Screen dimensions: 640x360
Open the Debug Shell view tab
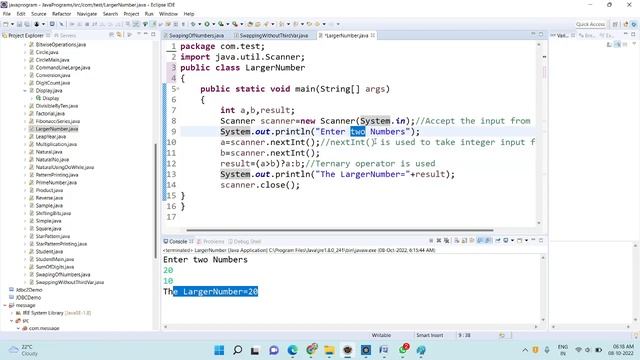coord(244,242)
